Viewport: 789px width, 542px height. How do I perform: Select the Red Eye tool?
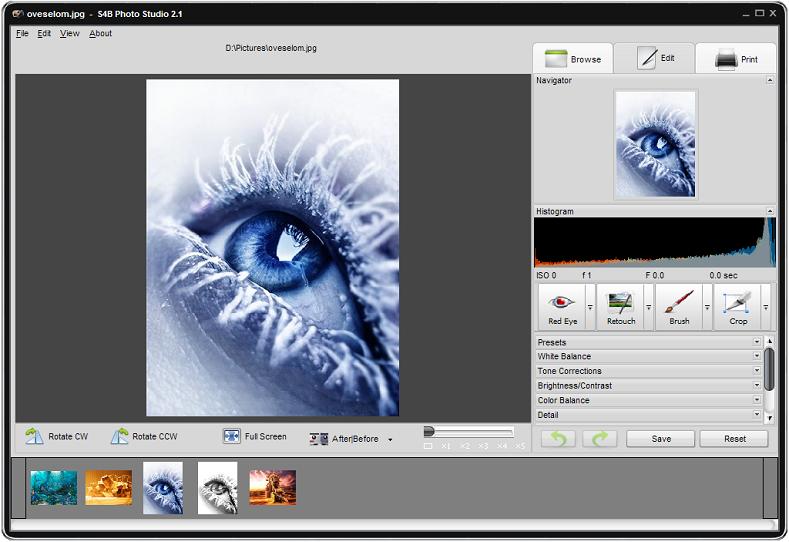[x=562, y=306]
